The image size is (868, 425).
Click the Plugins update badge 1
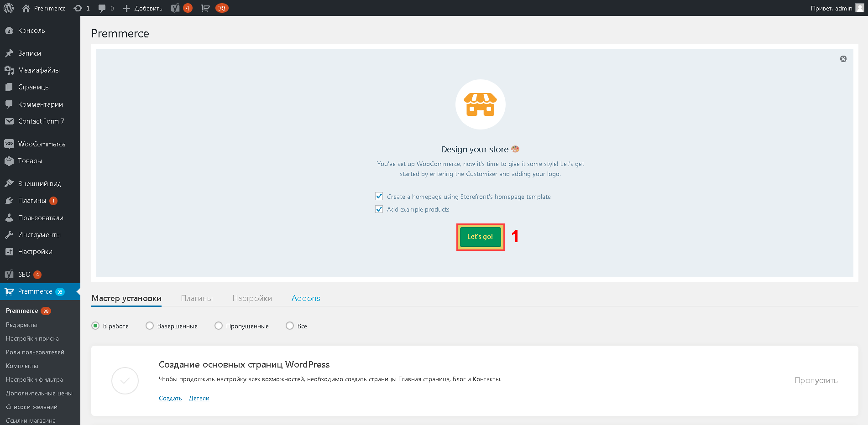[x=53, y=201]
